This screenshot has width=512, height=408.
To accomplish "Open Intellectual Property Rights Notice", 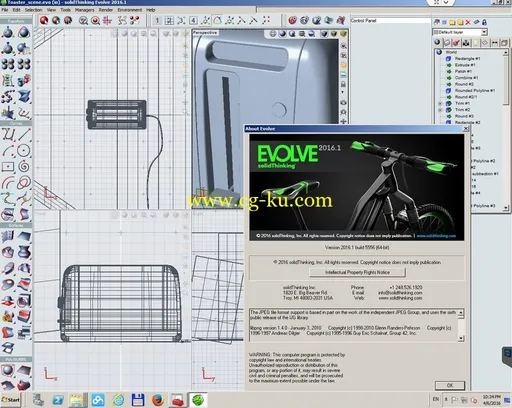I will click(x=357, y=272).
